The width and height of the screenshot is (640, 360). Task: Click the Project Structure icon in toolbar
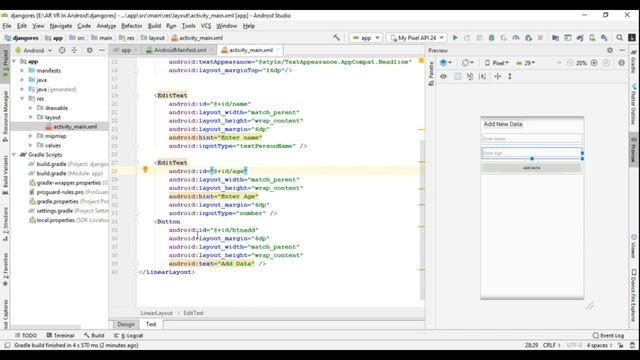[555, 38]
